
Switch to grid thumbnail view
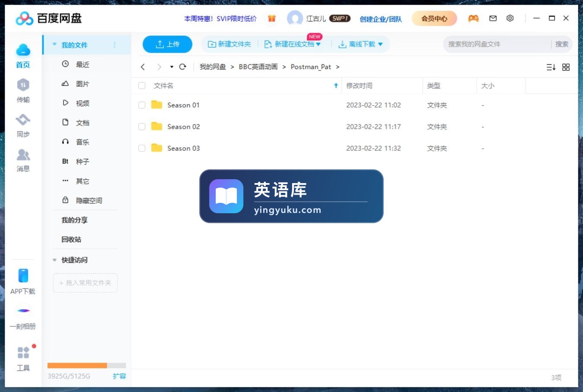[x=566, y=67]
